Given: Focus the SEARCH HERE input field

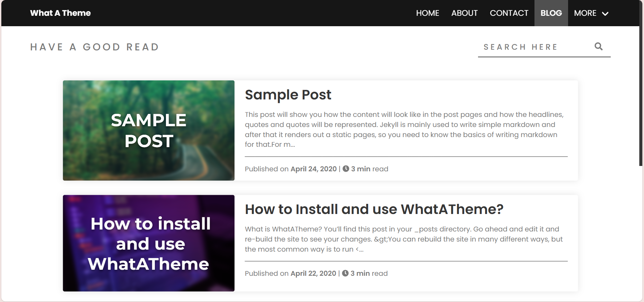Looking at the screenshot, I should [536, 47].
